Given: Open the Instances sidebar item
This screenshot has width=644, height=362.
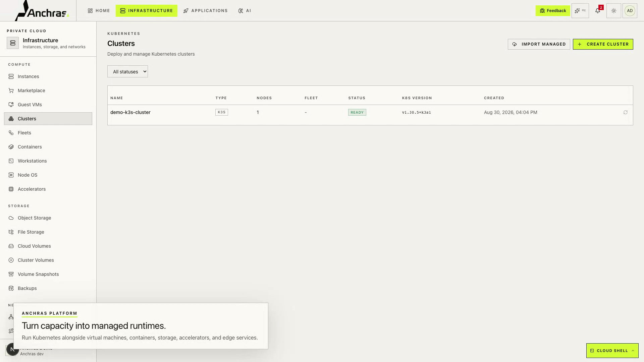Looking at the screenshot, I should [x=48, y=76].
